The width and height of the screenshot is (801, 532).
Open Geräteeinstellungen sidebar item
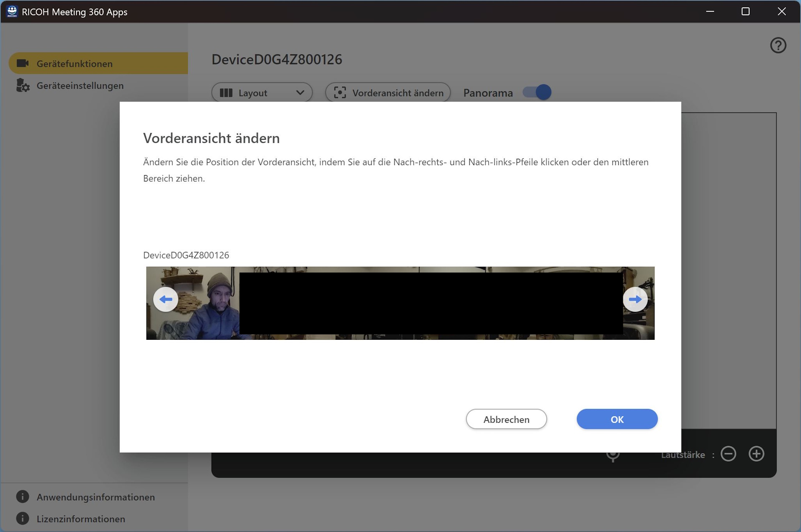80,85
